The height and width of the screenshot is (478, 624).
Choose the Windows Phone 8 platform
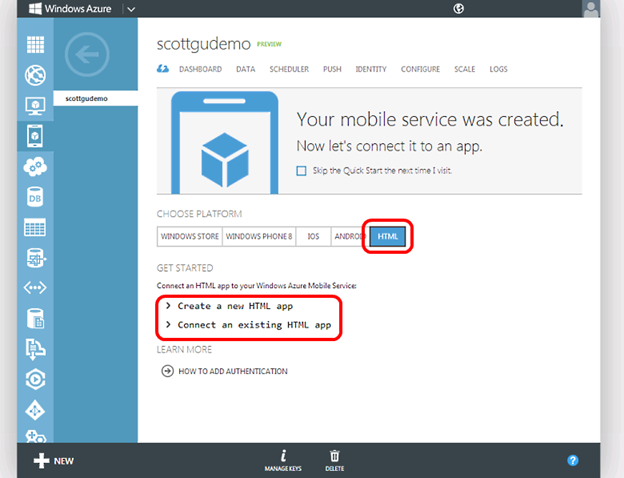pyautogui.click(x=259, y=236)
